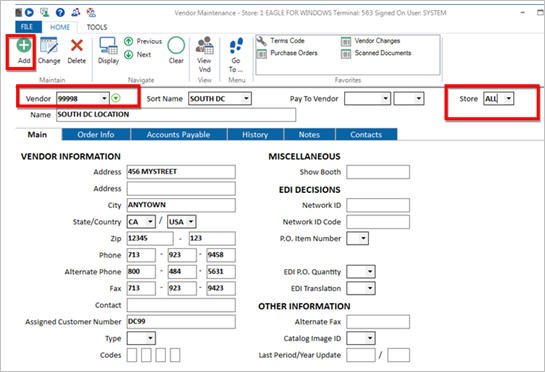Viewport: 545px width, 372px height.
Task: Open the Display monitor icon
Action: pos(108,46)
